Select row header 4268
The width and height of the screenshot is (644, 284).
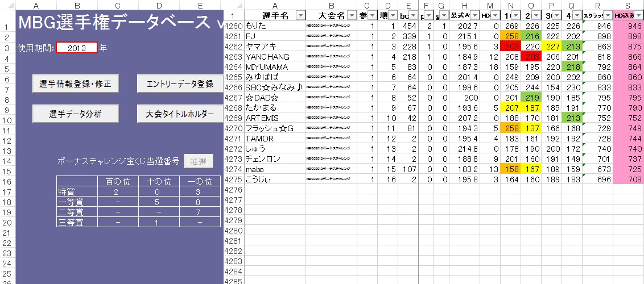pos(233,108)
